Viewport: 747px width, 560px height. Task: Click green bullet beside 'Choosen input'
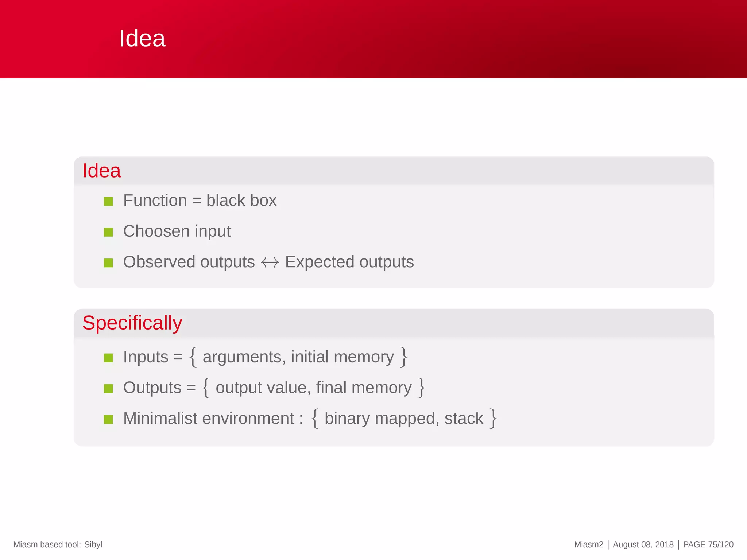(x=108, y=232)
